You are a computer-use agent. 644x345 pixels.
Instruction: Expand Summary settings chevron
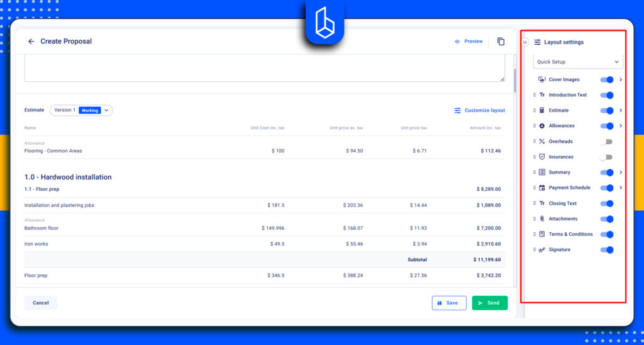click(x=621, y=172)
